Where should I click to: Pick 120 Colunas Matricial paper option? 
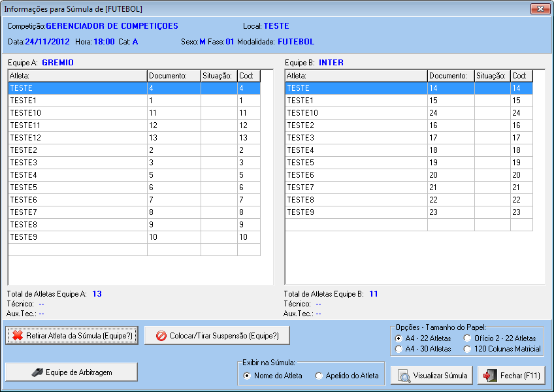point(467,349)
